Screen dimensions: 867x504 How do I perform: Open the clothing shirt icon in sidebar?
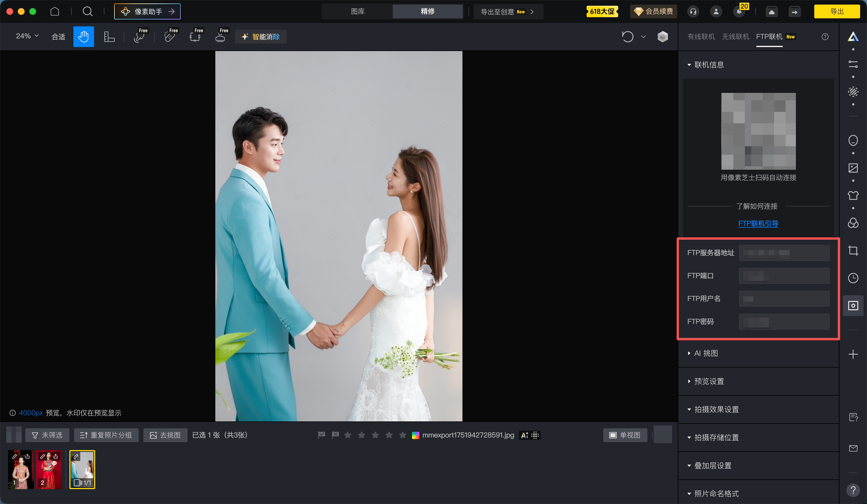coord(853,196)
